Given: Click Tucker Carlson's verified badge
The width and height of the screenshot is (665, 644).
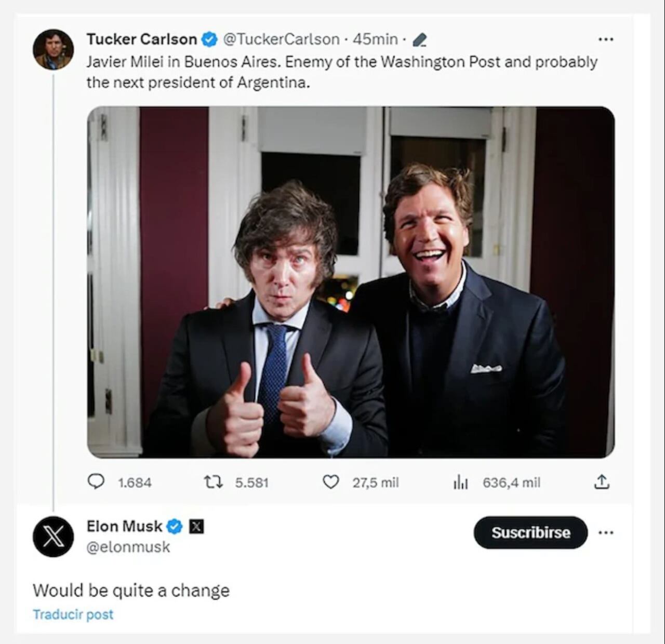Looking at the screenshot, I should pyautogui.click(x=209, y=39).
